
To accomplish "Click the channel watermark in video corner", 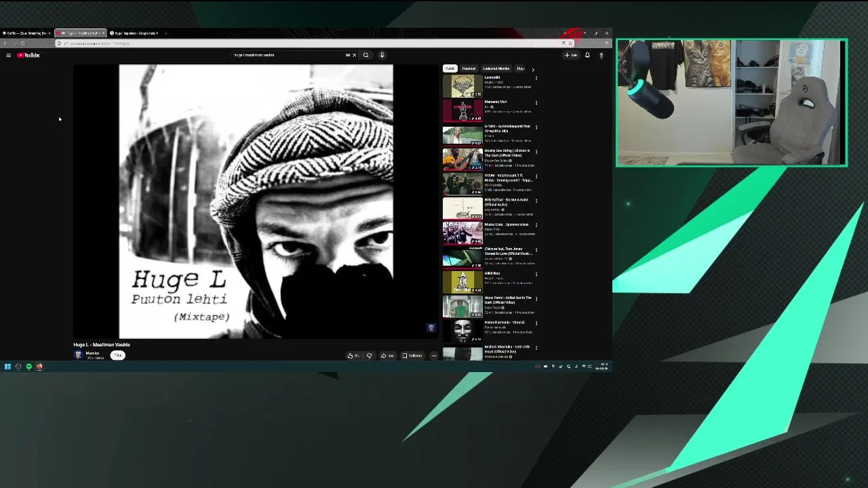I will [431, 328].
